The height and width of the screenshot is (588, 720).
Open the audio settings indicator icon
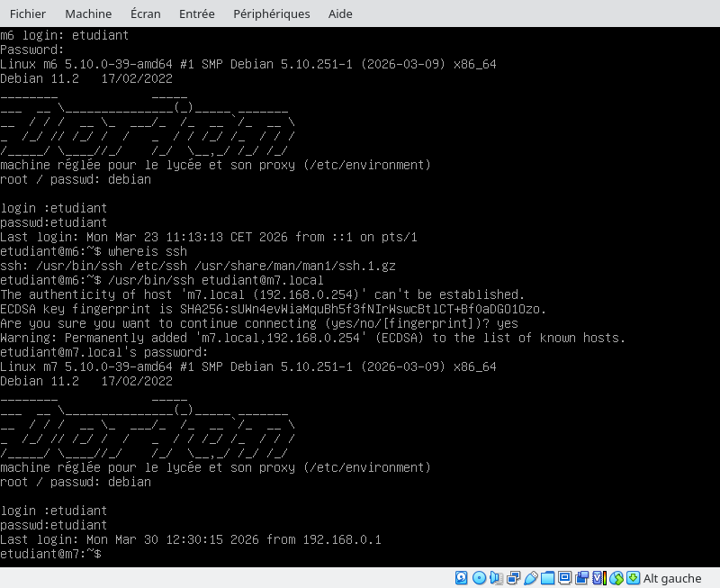(x=497, y=578)
